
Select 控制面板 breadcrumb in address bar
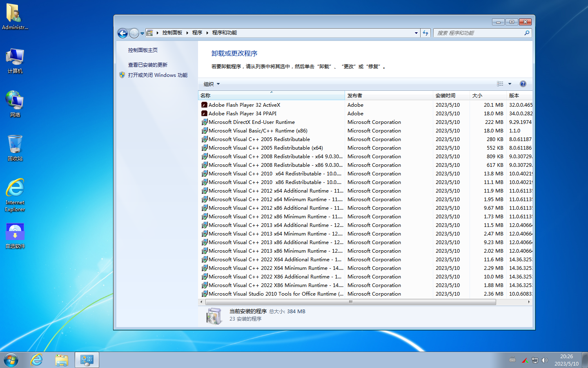tap(172, 33)
